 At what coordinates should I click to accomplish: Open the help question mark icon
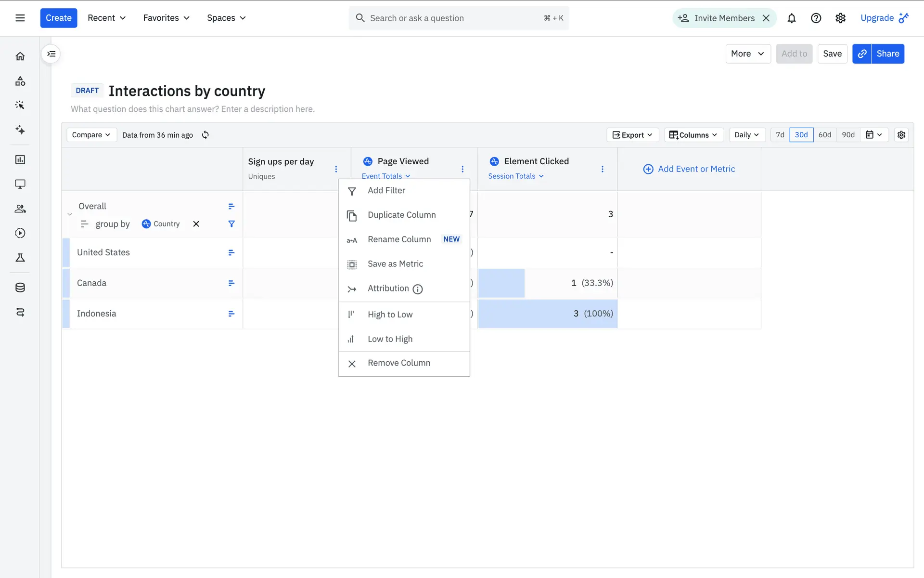[816, 18]
